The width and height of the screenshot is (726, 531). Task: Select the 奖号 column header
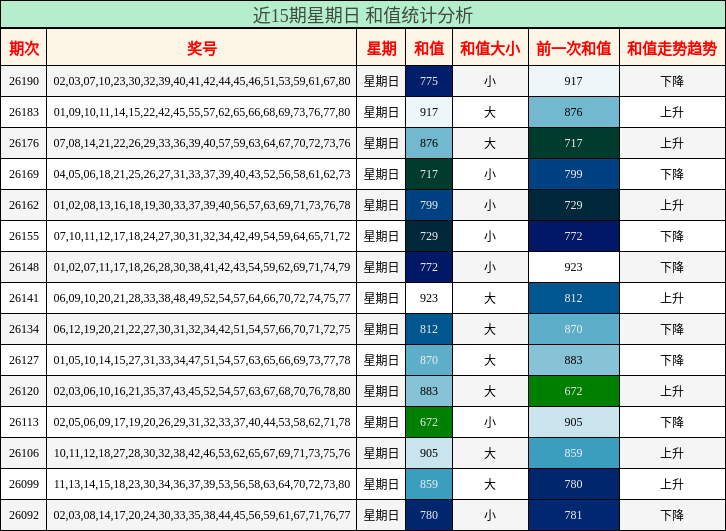(201, 48)
